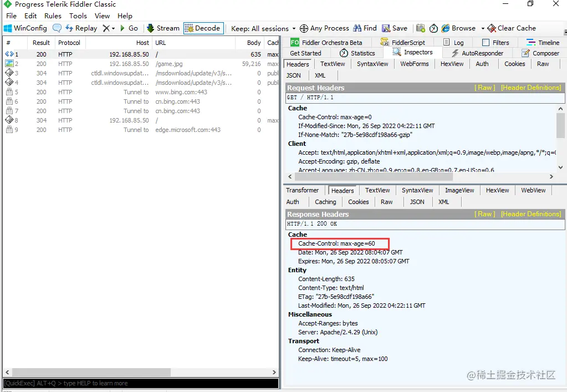Viewport: 567px width, 392px height.
Task: Click request headers vertical scrollbar down arrow
Action: click(560, 167)
